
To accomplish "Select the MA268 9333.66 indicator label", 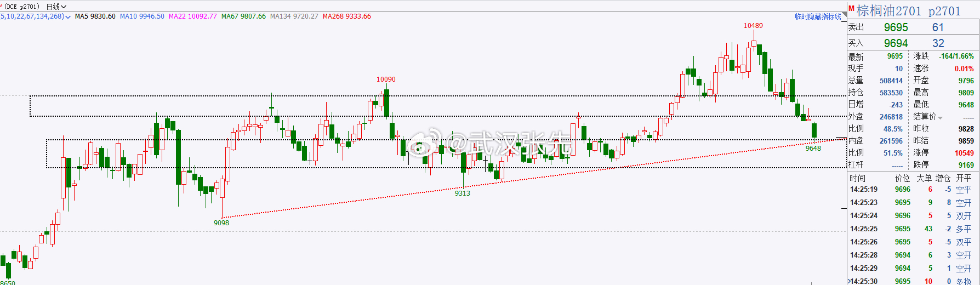I will [347, 16].
